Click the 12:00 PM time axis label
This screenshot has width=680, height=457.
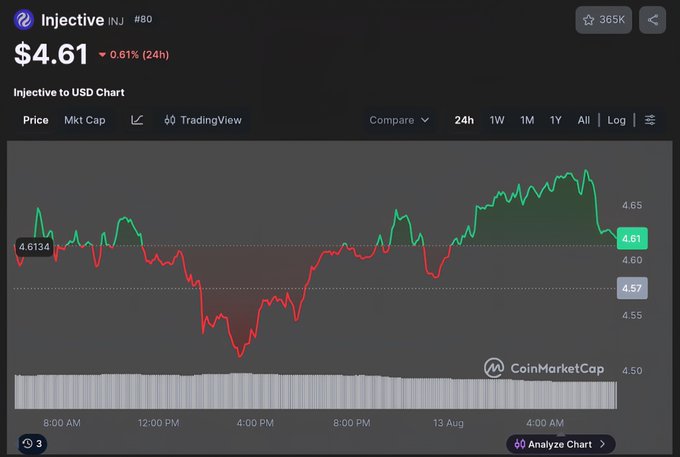(x=158, y=423)
